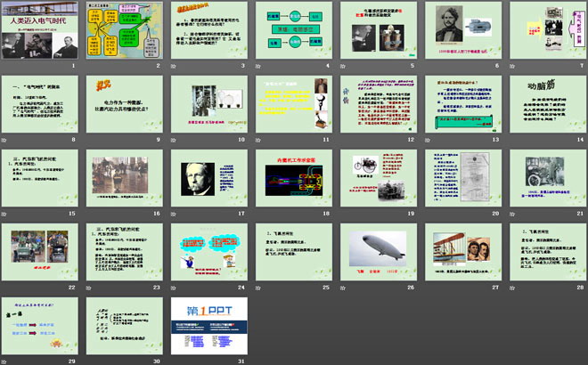Click the animation star under slide 11
Screen dimensions: 588x365
[258, 140]
